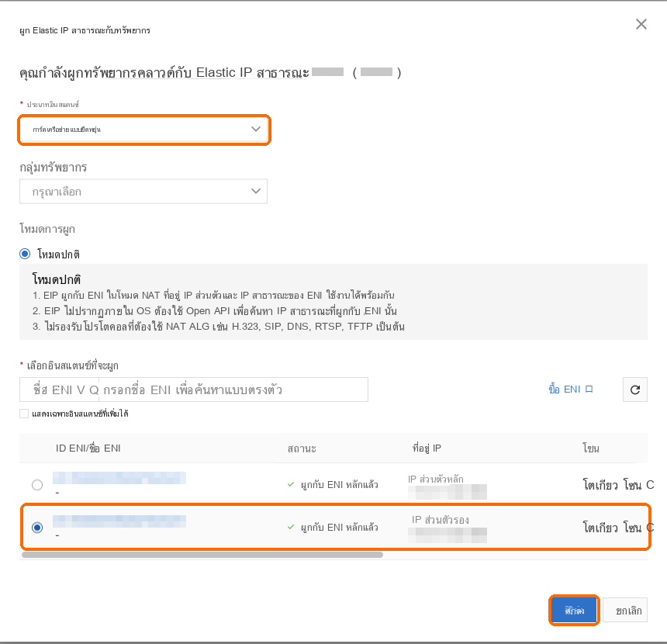667x644 pixels.
Task: Click ผูกกับ ENI หลักแล้ว in the IP ส่วนตัวรอง row
Action: pyautogui.click(x=340, y=528)
